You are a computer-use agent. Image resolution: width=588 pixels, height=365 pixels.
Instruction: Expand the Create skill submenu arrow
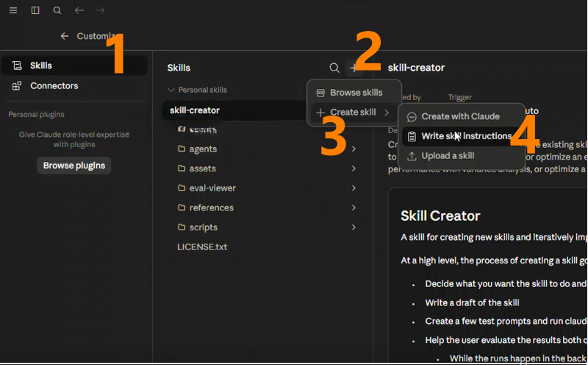387,113
